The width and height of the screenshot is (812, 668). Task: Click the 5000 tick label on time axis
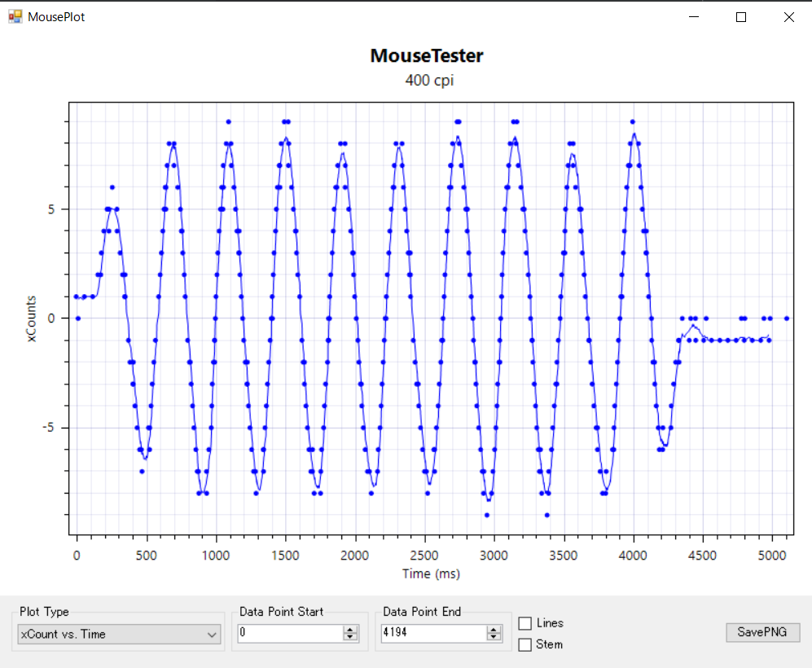point(771,556)
